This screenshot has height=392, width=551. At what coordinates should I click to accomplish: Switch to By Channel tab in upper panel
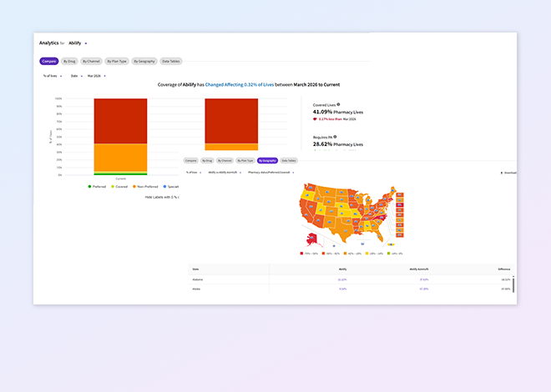click(91, 61)
